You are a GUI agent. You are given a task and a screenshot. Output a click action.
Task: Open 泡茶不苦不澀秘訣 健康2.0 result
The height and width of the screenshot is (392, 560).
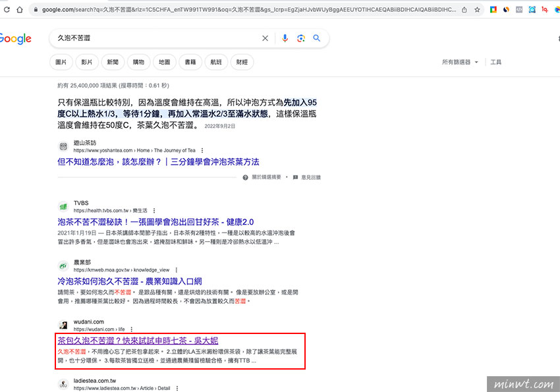[x=155, y=222]
